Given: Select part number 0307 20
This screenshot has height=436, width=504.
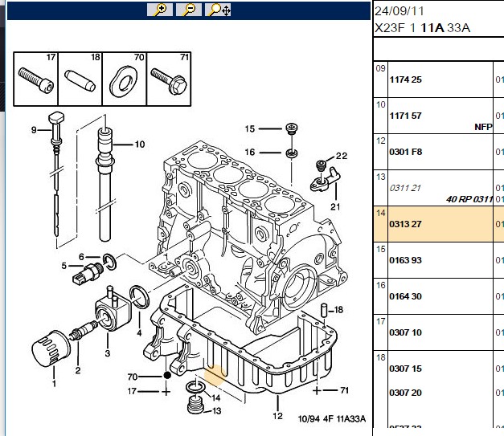Looking at the screenshot, I should point(405,393).
